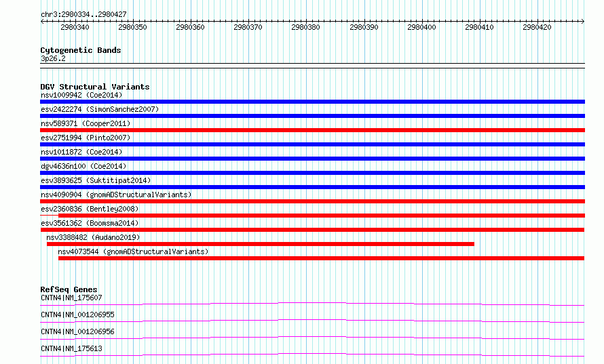
Task: Click the esv2422274 (SimonSanchez2007) label
Action: point(100,109)
